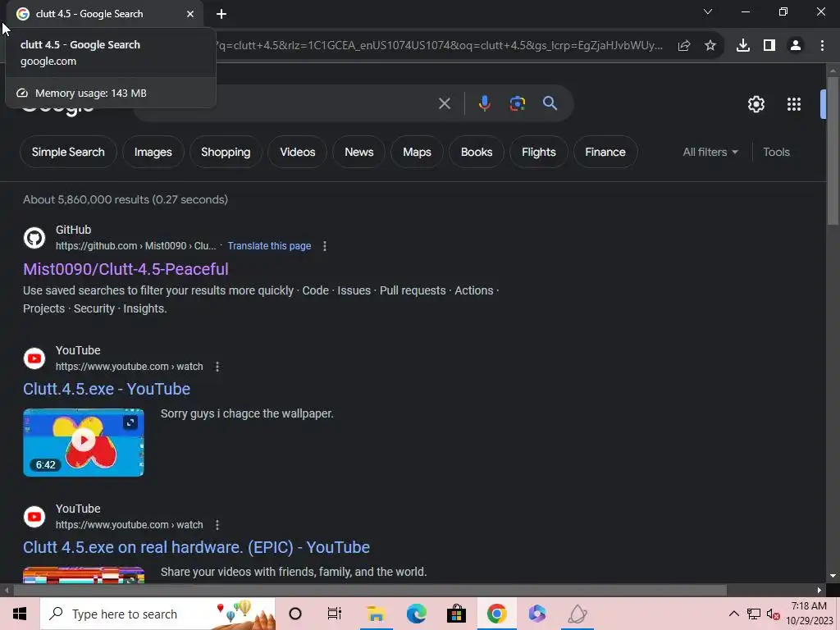The width and height of the screenshot is (840, 630).
Task: Open Google quick settings gear
Action: click(756, 104)
